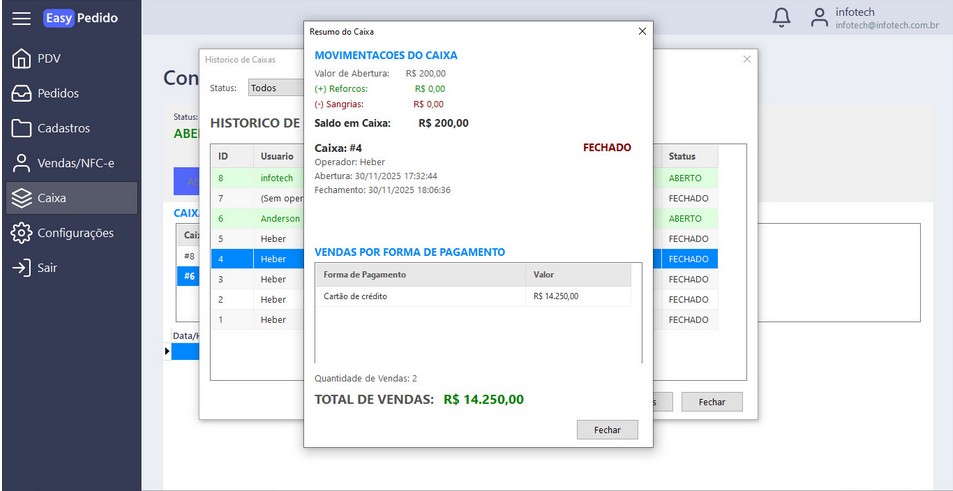The height and width of the screenshot is (491, 953).
Task: Select history row ID 3 Heber
Action: click(x=258, y=279)
